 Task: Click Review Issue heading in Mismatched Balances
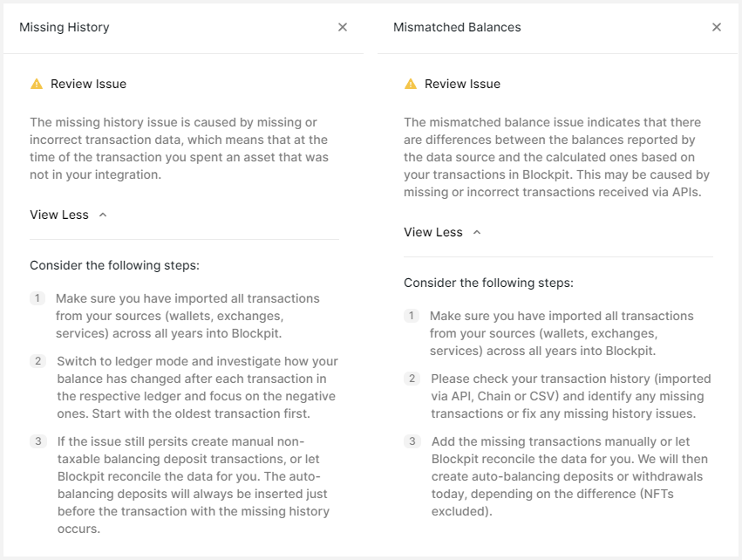462,85
